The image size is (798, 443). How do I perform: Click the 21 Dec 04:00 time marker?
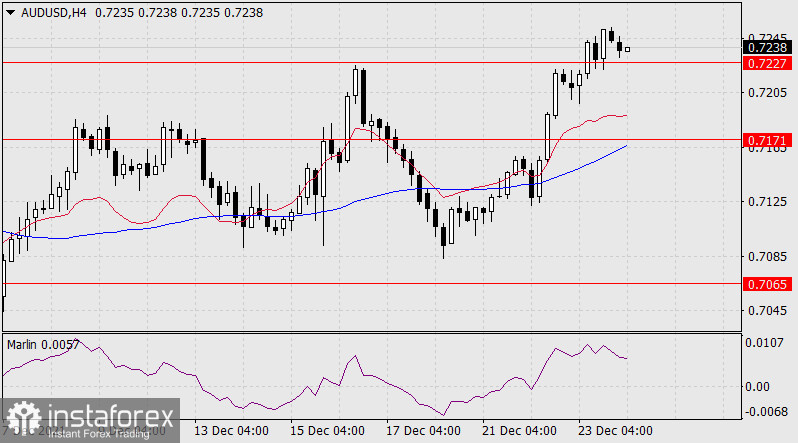tap(519, 430)
